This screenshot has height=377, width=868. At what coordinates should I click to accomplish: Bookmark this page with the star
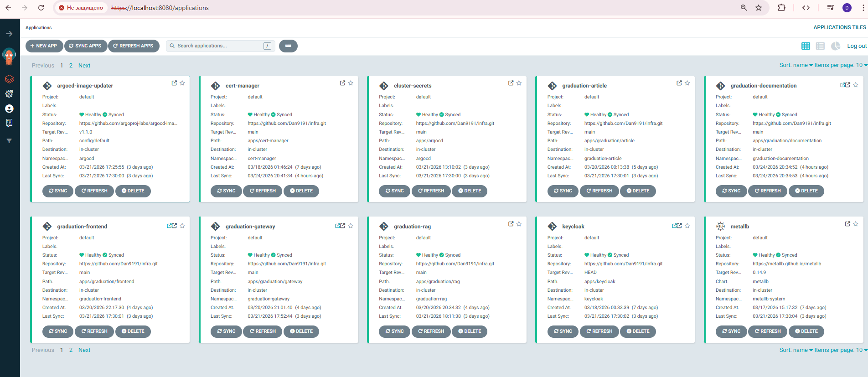(x=759, y=8)
